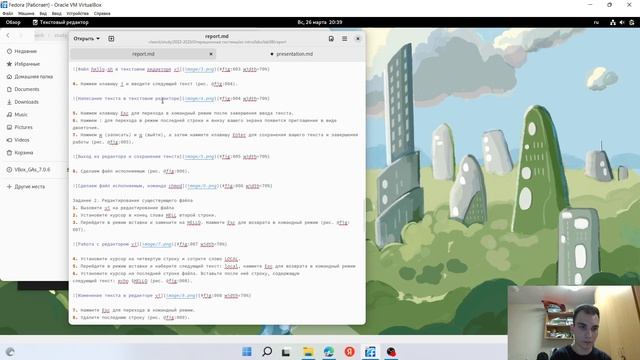The height and width of the screenshot is (360, 640).
Task: Click the Корзина trash icon
Action: click(9, 152)
